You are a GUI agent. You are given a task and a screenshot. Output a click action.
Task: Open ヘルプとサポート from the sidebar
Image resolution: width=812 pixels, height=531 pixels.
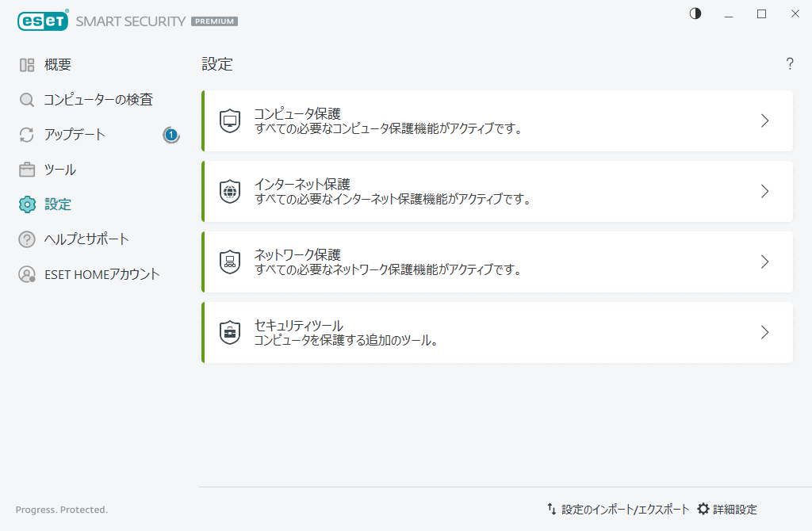point(26,239)
